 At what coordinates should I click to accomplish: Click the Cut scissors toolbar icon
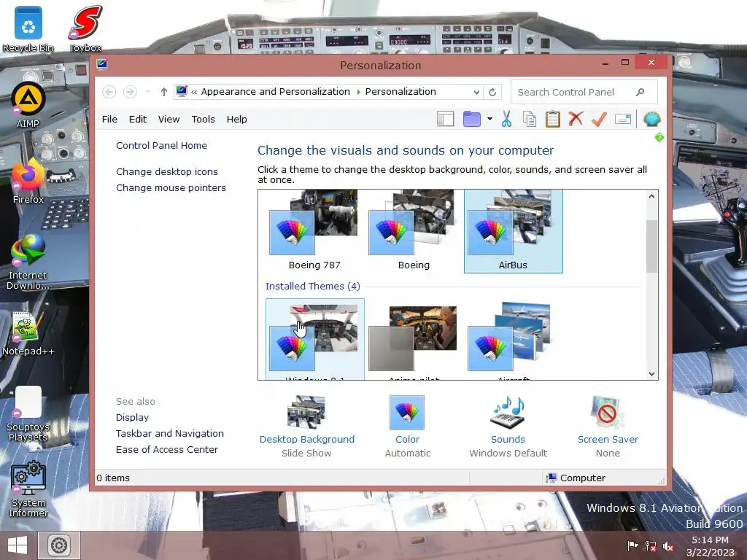[506, 119]
